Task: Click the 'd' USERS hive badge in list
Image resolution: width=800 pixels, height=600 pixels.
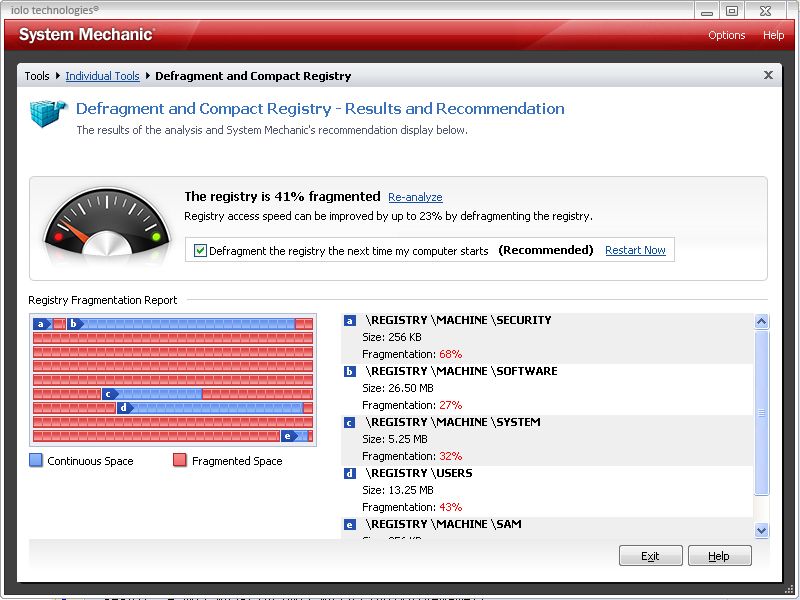Action: pos(349,473)
